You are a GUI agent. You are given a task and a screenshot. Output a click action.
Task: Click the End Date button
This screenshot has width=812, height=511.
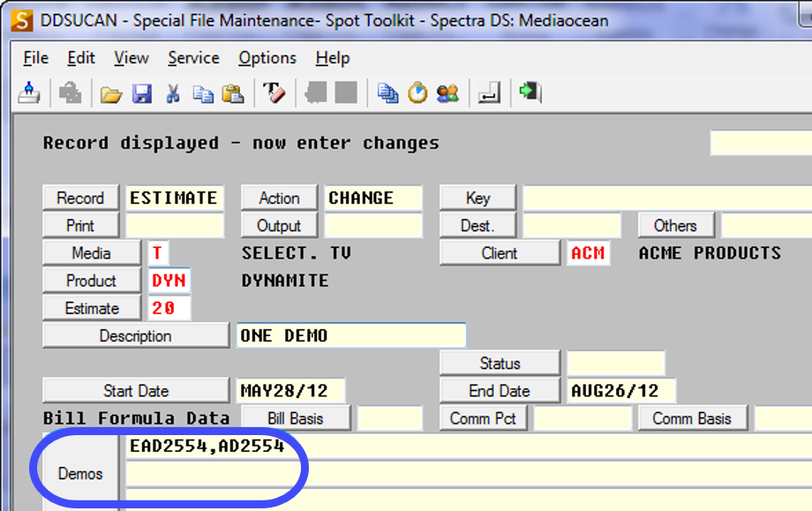click(x=500, y=390)
